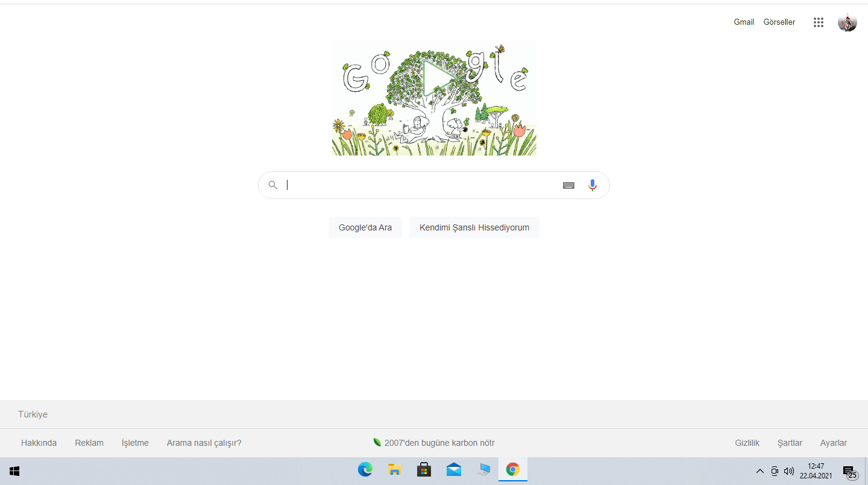Click the magnifier icon in the search box
868x485 pixels.
[x=273, y=185]
